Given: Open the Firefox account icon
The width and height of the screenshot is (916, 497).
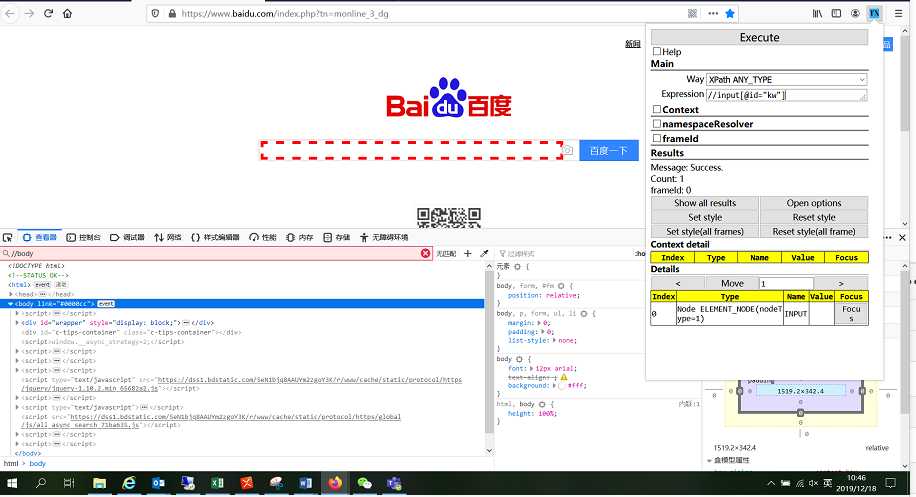Looking at the screenshot, I should (x=855, y=13).
